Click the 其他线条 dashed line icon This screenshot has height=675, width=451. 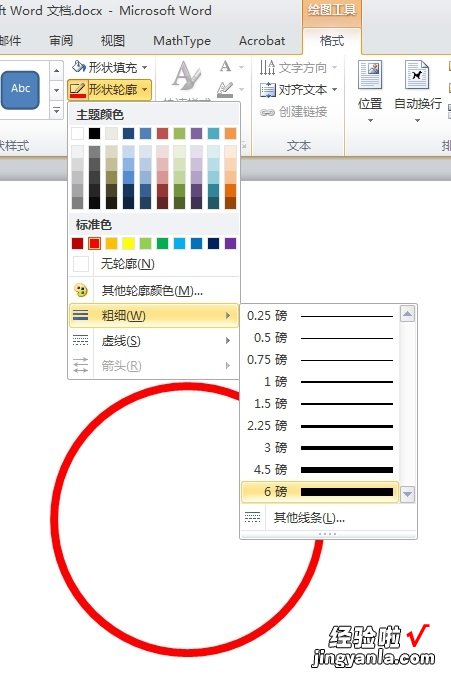tap(253, 517)
